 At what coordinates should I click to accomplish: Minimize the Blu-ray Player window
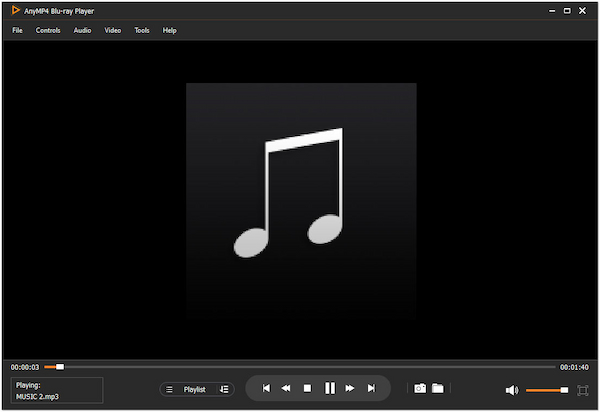click(x=552, y=11)
